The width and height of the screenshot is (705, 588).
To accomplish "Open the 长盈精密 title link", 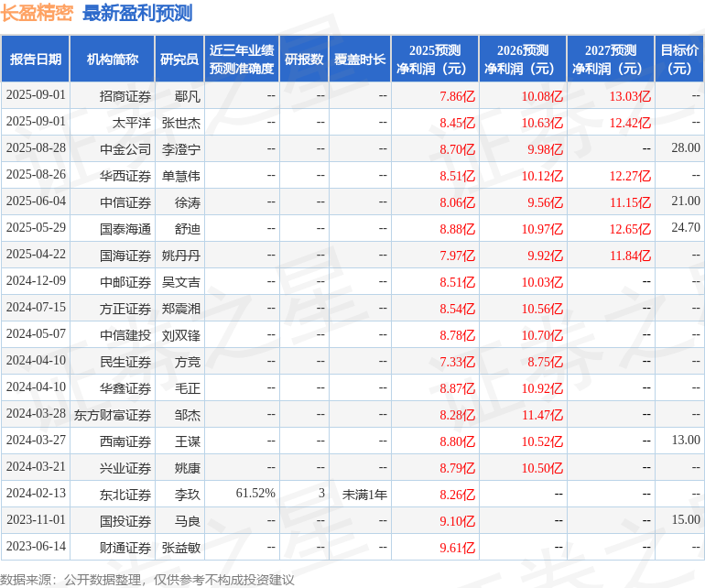I will [37, 13].
